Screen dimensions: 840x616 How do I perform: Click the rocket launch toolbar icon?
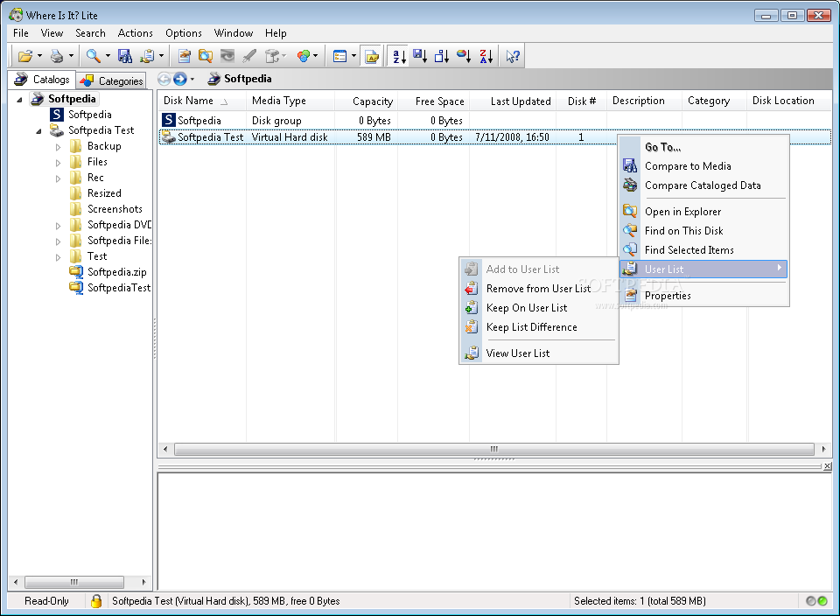click(x=249, y=56)
